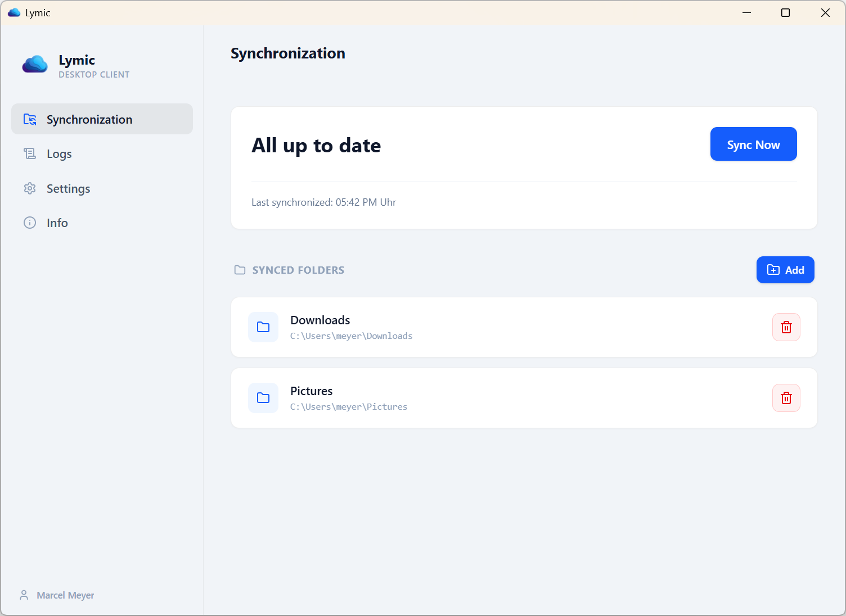Click the DESKTOP CLIENT subtitle
846x616 pixels.
[x=94, y=75]
